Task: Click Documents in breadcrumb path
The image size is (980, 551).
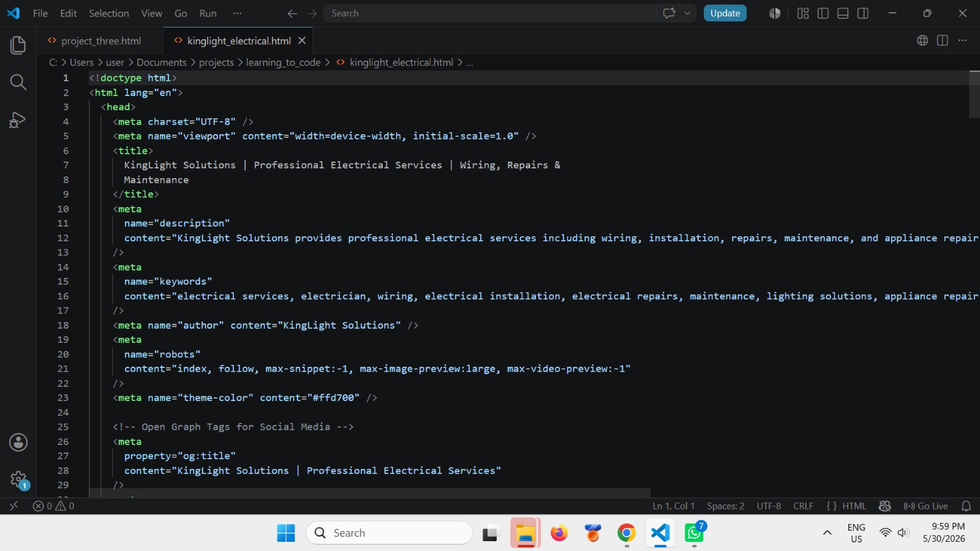Action: [x=161, y=62]
